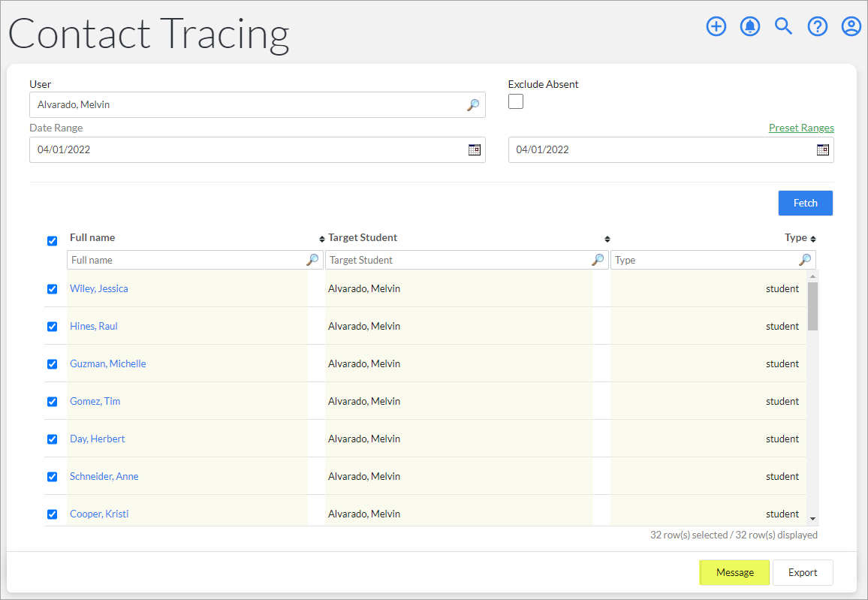The height and width of the screenshot is (600, 868).
Task: Open the user profile icon
Action: pos(851,26)
